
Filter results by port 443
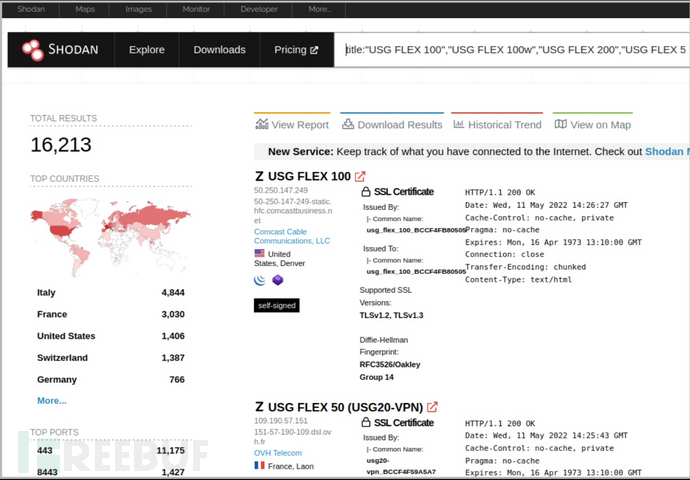tap(46, 451)
